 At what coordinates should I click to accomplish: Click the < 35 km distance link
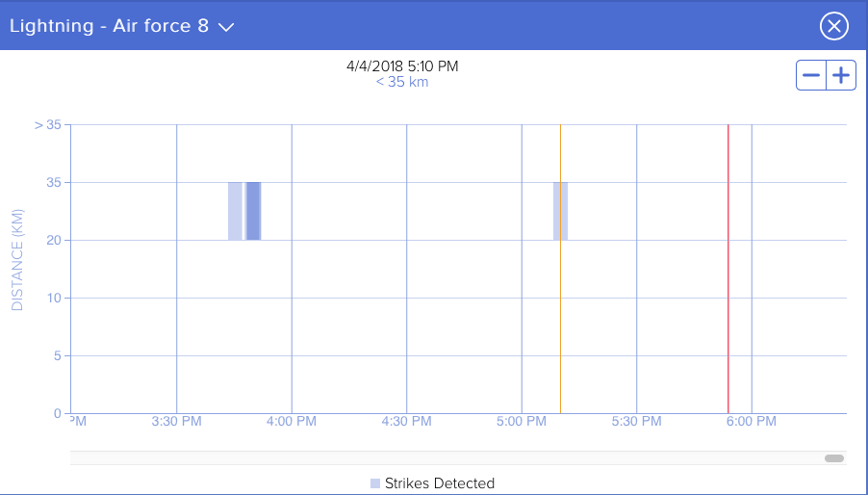[402, 82]
